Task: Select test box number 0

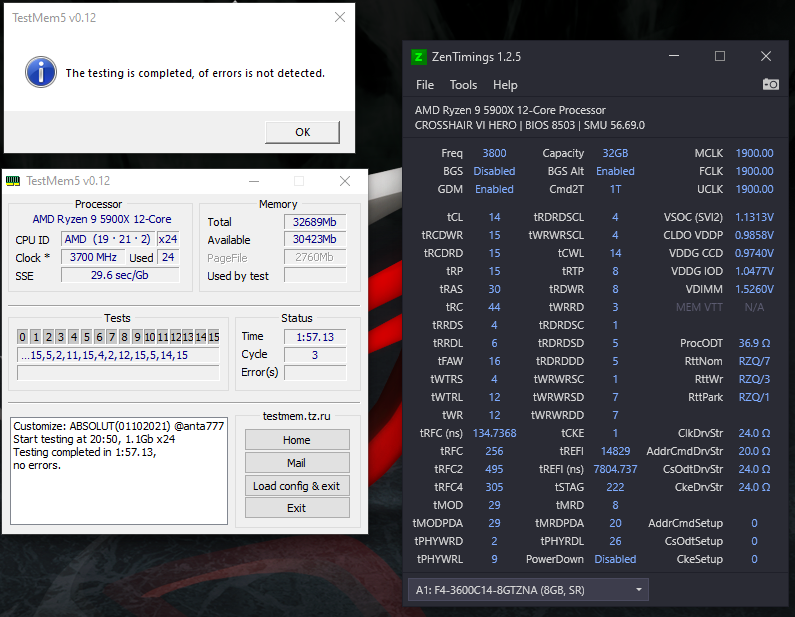Action: point(22,337)
